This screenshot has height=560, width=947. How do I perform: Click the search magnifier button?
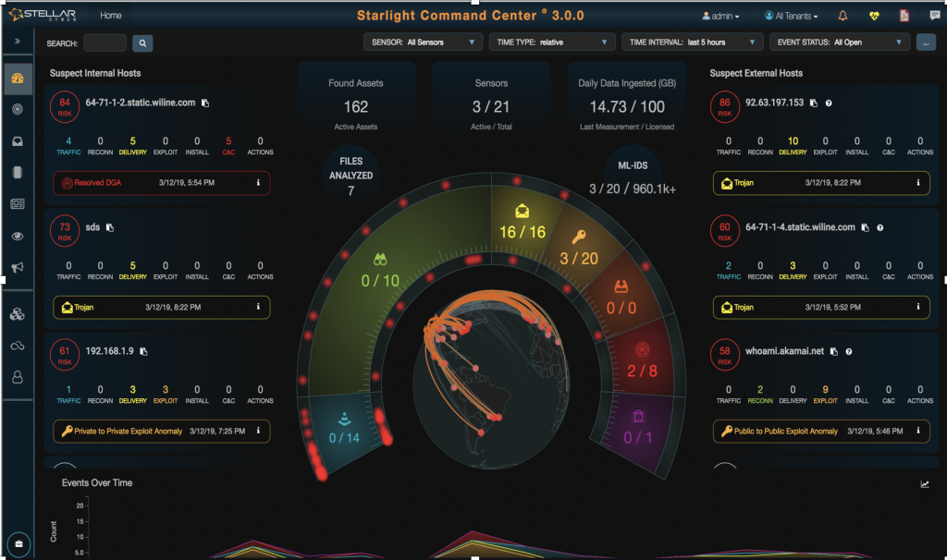tap(142, 43)
